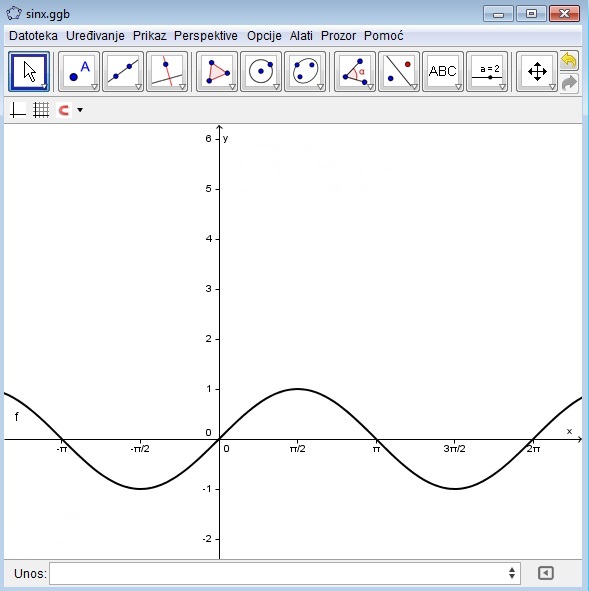
Task: Select the Angle measurement tool
Action: [355, 72]
